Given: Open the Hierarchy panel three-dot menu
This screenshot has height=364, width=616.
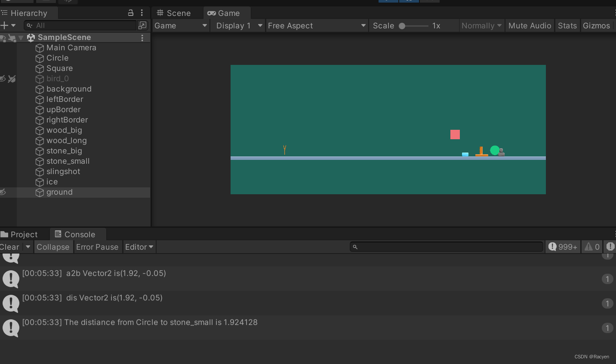Looking at the screenshot, I should pyautogui.click(x=142, y=13).
